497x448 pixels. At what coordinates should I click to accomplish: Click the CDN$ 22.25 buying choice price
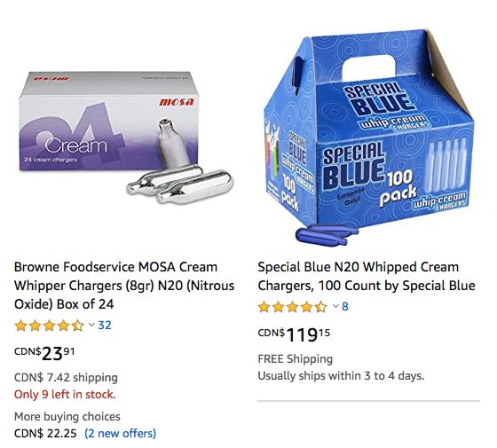[45, 433]
